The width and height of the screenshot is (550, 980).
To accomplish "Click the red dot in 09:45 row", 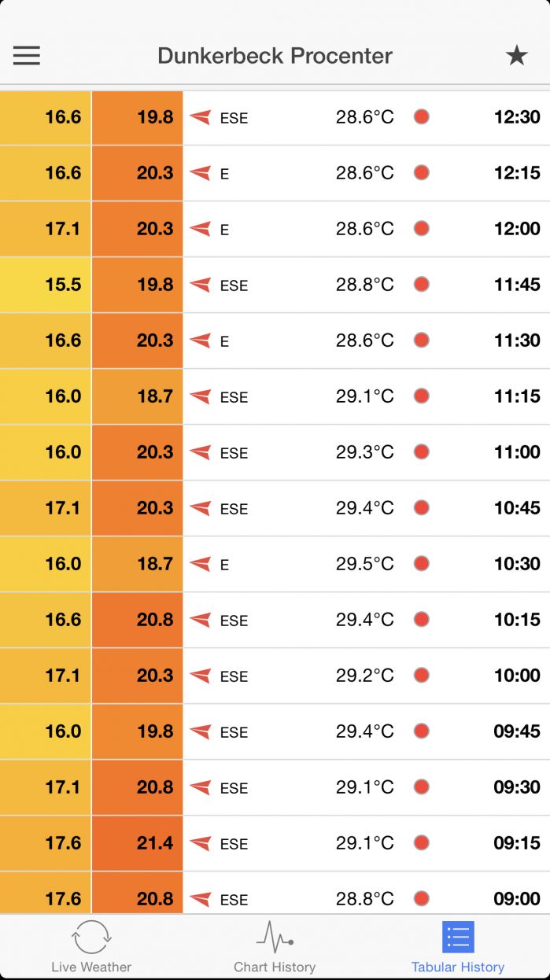I will [422, 731].
